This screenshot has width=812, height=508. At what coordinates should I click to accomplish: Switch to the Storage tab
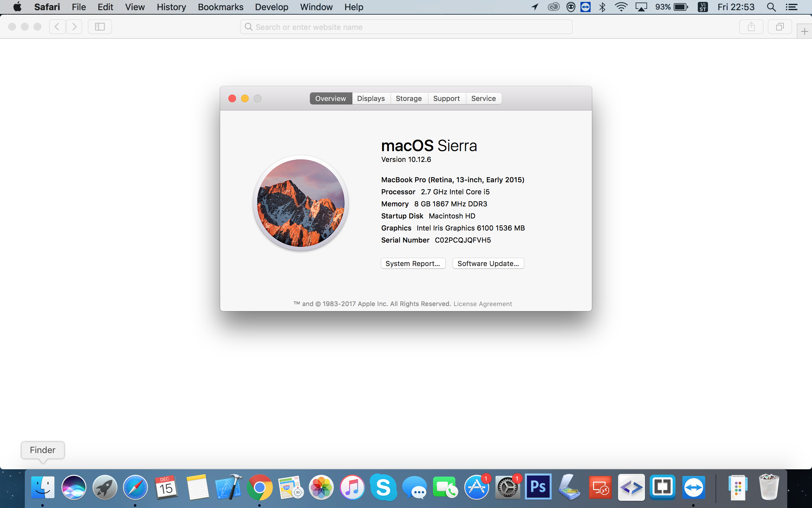click(409, 98)
